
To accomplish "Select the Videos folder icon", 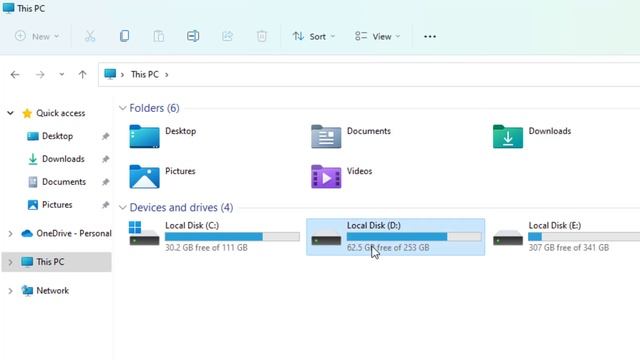I will tap(326, 177).
